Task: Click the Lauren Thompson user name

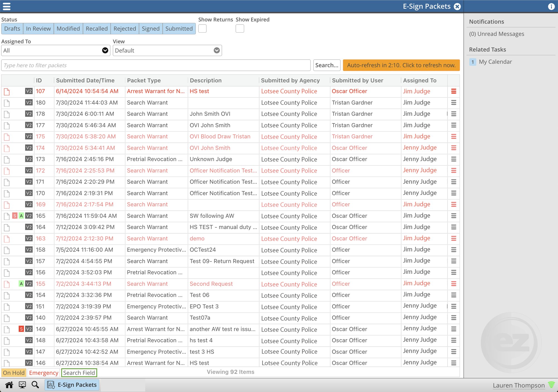Action: [519, 385]
